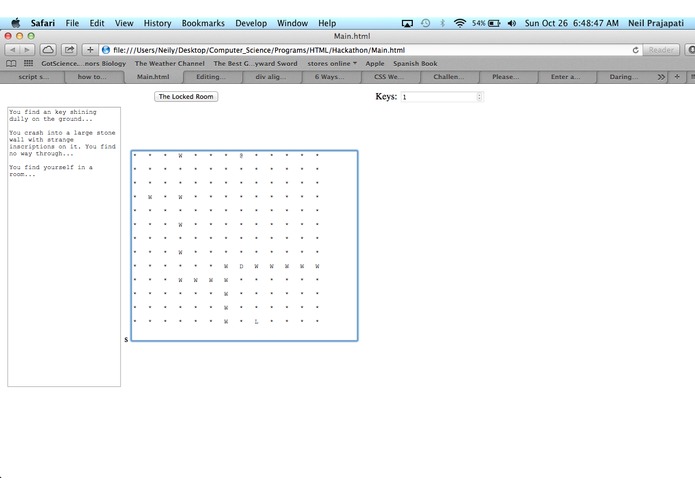Open Top Sites grid icon

[28, 63]
